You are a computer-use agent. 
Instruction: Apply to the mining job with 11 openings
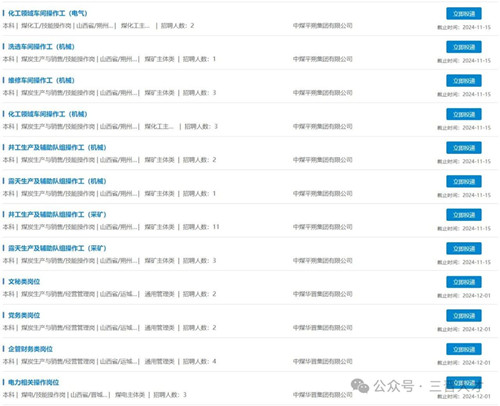click(x=464, y=215)
